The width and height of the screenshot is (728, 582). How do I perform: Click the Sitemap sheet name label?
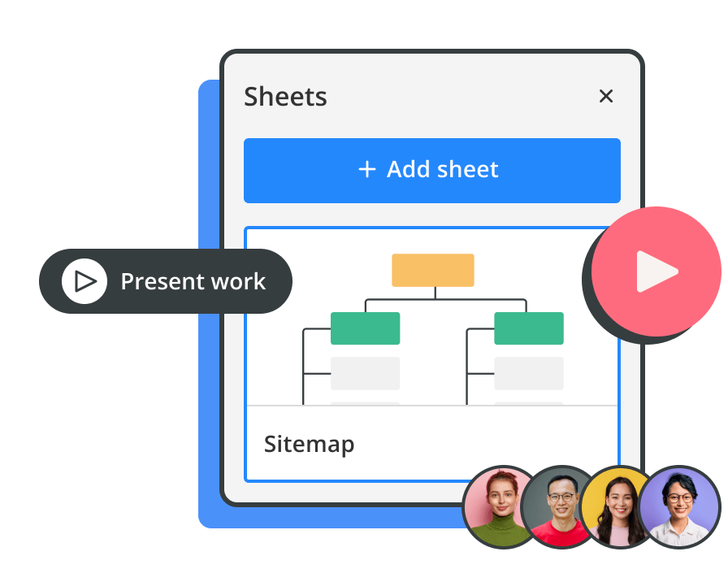[x=309, y=445]
